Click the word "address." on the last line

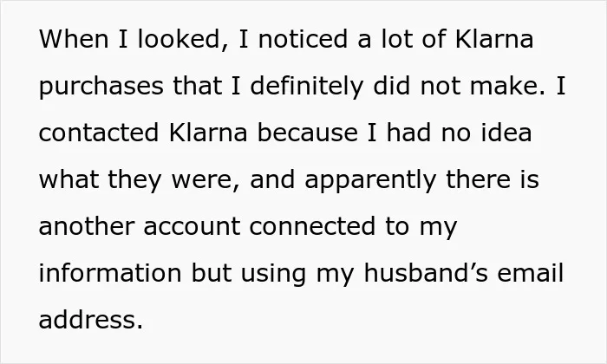tap(91, 320)
